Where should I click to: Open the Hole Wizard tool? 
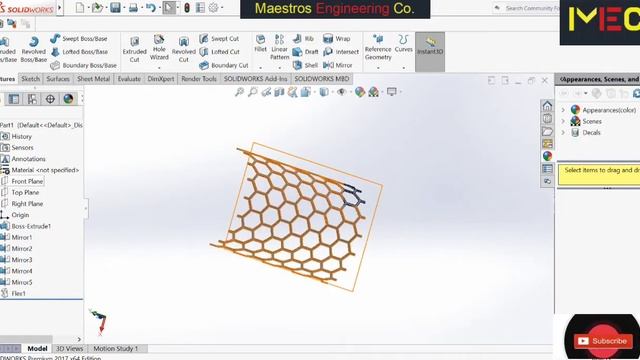point(159,48)
